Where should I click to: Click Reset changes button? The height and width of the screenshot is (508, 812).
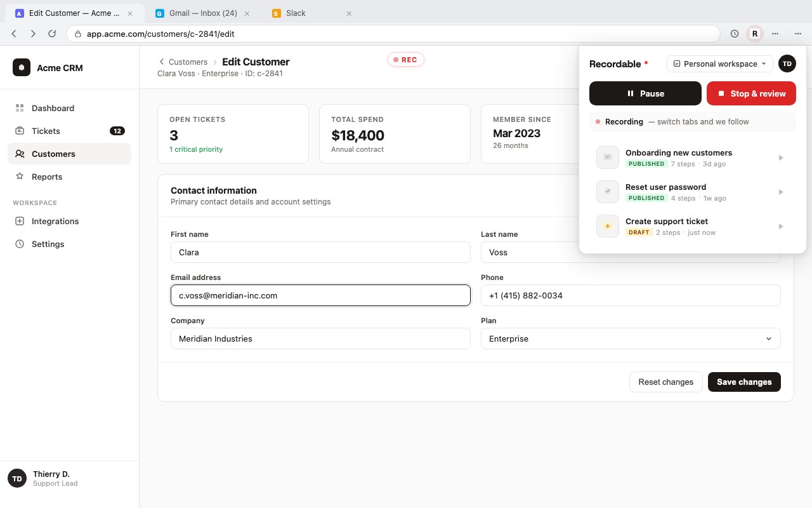click(x=665, y=382)
